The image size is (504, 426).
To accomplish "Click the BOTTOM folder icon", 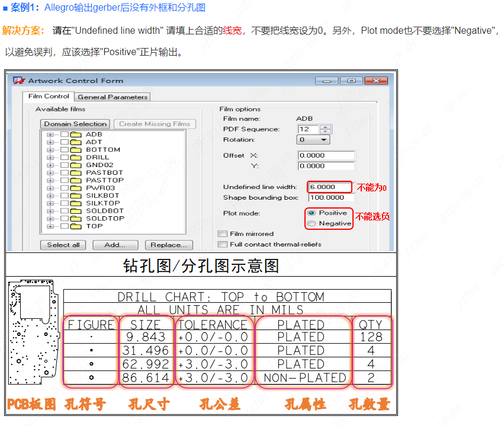I will [76, 150].
